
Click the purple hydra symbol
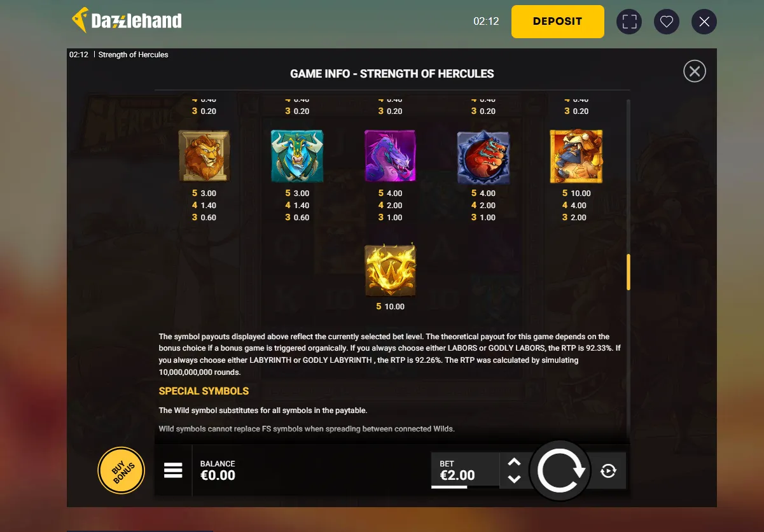[390, 156]
